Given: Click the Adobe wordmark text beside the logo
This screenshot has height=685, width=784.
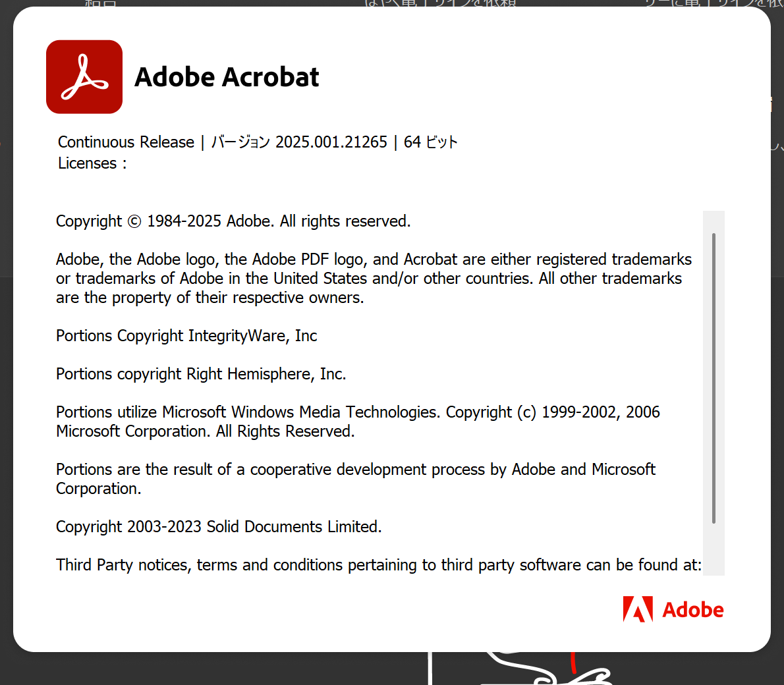Looking at the screenshot, I should coord(692,610).
